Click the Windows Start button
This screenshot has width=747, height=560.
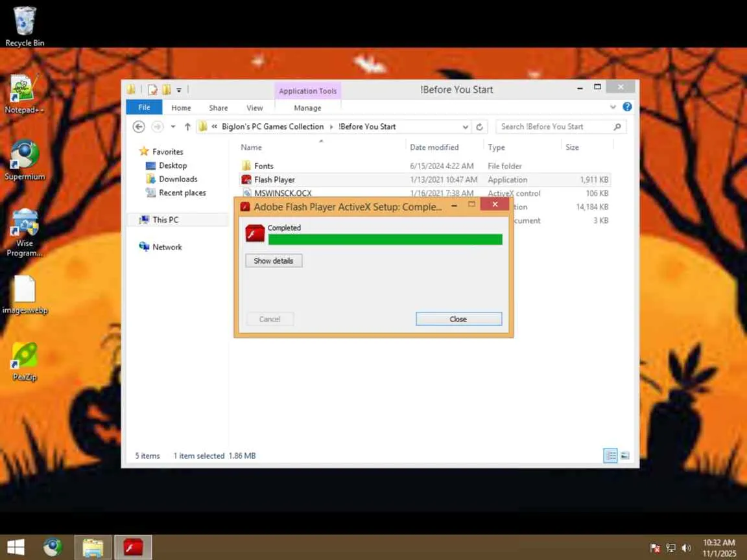tap(16, 547)
